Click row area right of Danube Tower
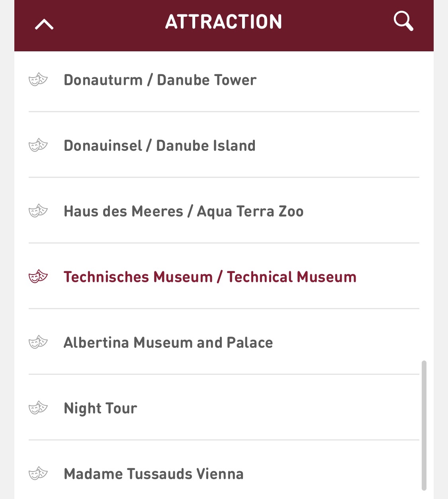Image resolution: width=448 pixels, height=499 pixels. 338,80
